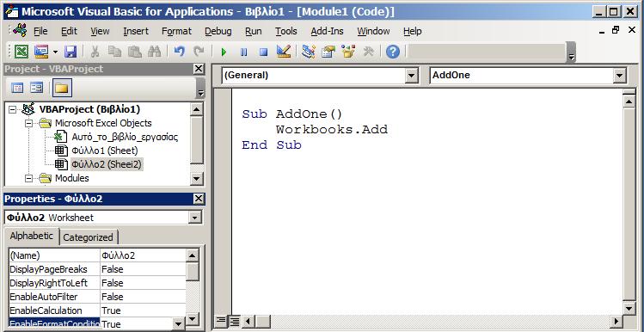This screenshot has height=332, width=644.
Task: Select Φύλλο1 (Sheet) in project tree
Action: click(105, 151)
